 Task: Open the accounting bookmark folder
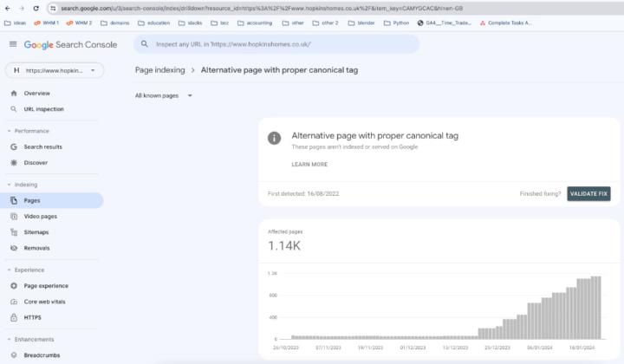[255, 23]
